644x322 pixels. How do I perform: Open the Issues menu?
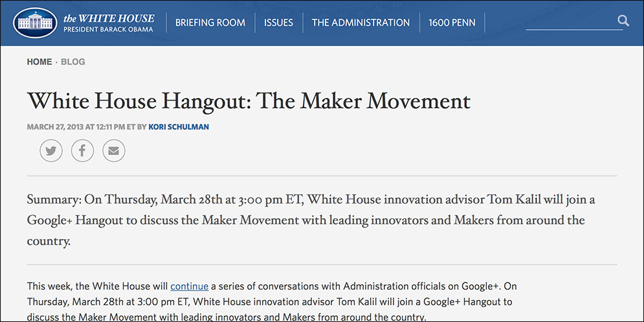pos(278,23)
